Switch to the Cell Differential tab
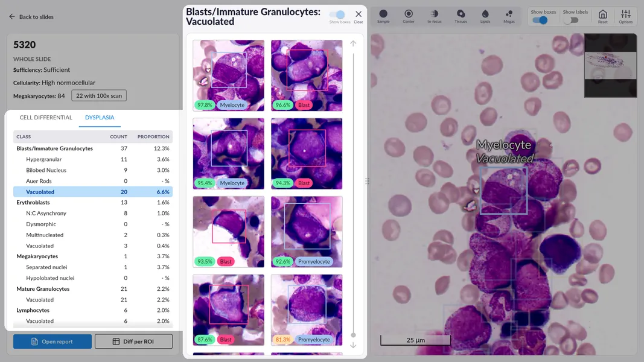This screenshot has height=362, width=644. click(46, 118)
